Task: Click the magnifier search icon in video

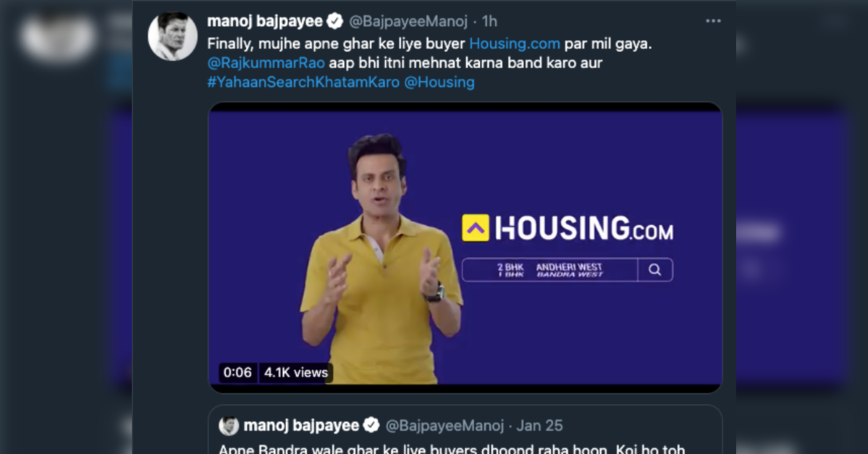Action: (655, 269)
